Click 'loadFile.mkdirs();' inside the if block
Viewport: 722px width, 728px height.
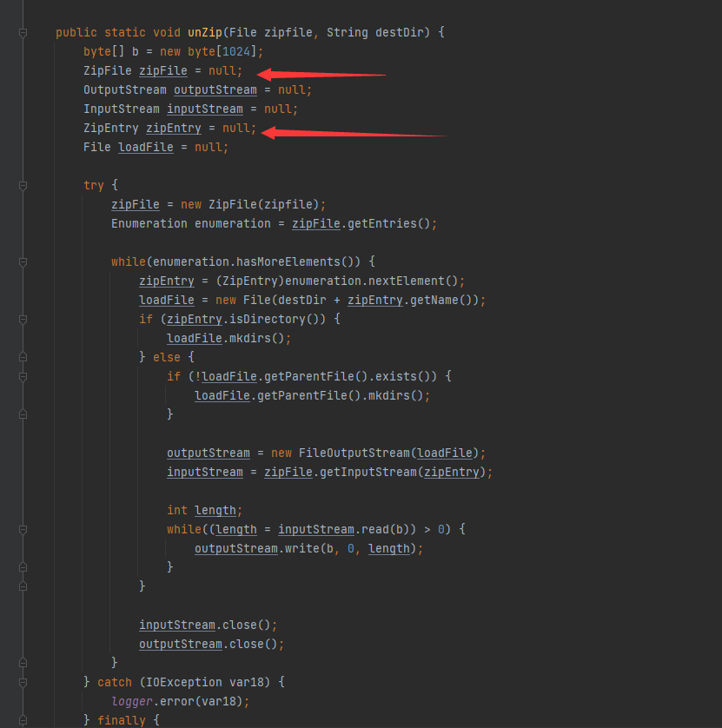(229, 338)
